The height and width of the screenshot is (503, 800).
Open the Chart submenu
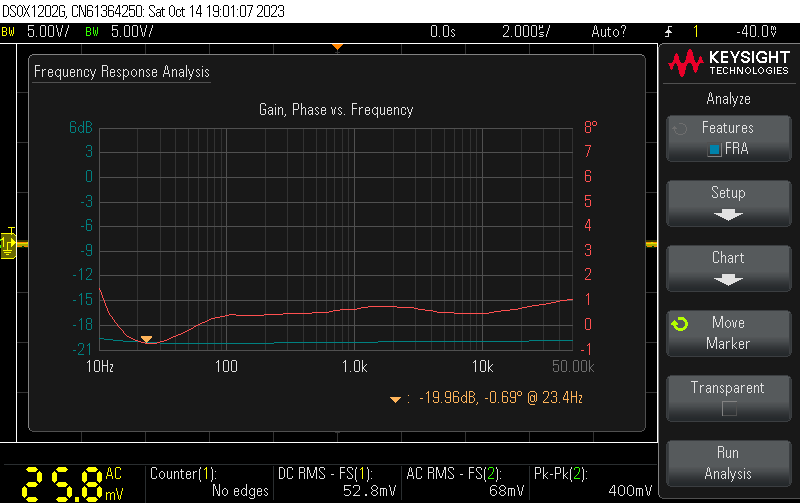[729, 268]
